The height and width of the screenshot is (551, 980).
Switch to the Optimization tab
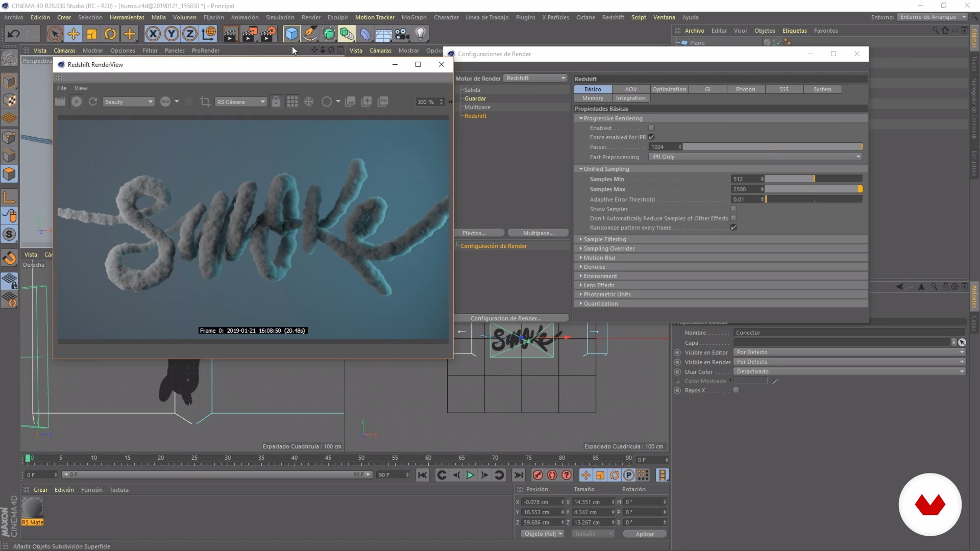coord(669,89)
